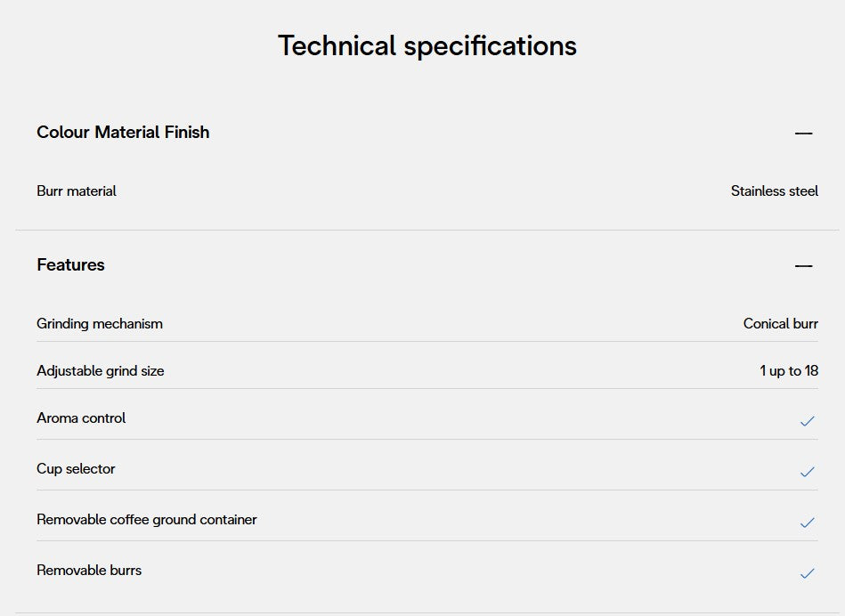
Task: Click the Conical burr value
Action: pos(780,324)
